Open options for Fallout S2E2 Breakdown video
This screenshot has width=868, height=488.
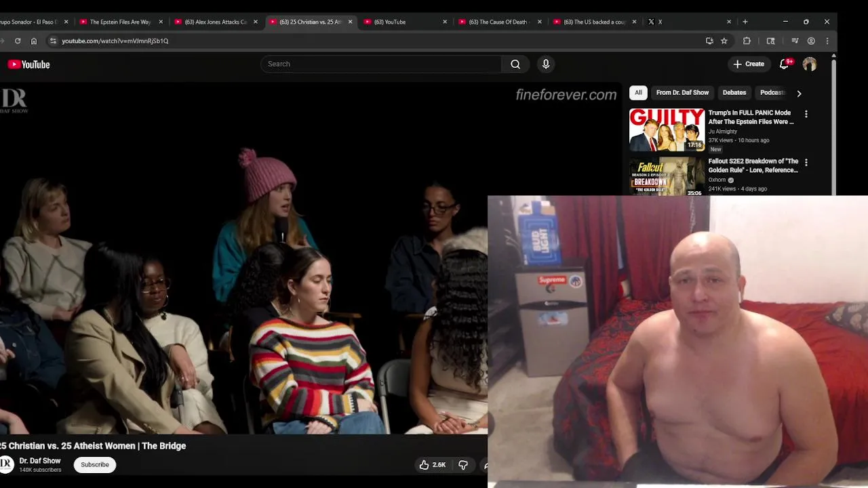click(x=806, y=162)
